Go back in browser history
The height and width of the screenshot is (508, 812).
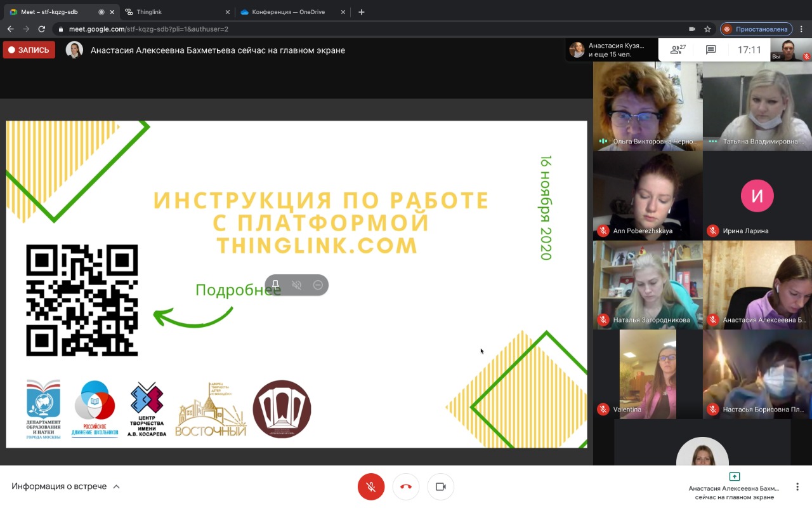point(10,29)
